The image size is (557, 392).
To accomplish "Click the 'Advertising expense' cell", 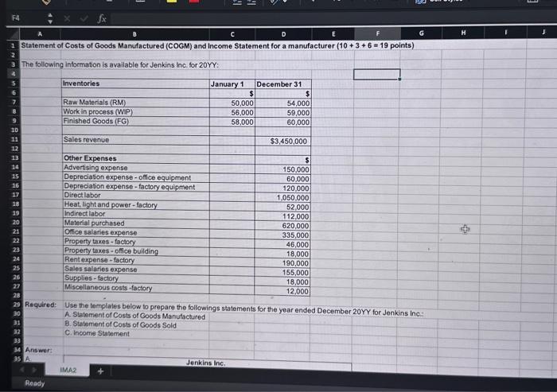I will click(136, 168).
